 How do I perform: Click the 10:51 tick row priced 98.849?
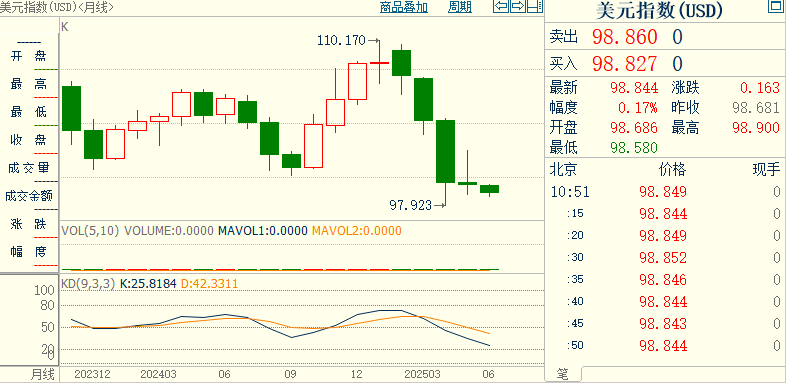tap(665, 192)
